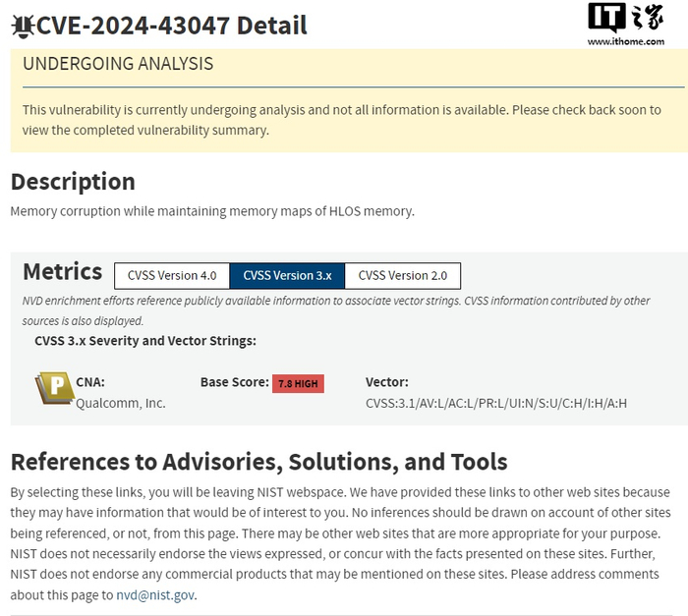Click the Vector: label

pyautogui.click(x=386, y=382)
